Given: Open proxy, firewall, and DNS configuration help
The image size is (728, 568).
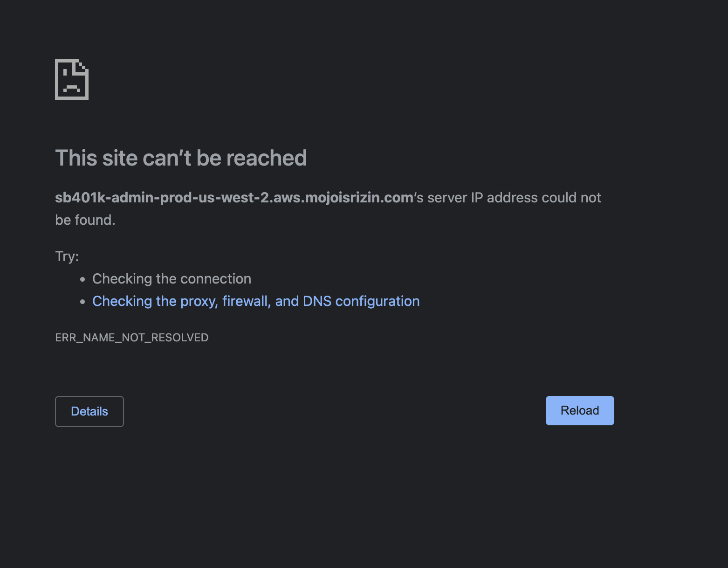Looking at the screenshot, I should pos(256,301).
